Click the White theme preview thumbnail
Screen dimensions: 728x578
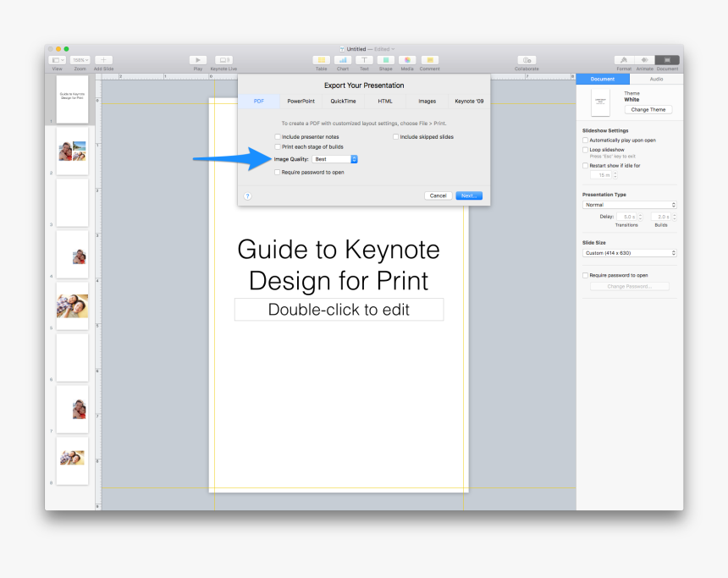(600, 102)
